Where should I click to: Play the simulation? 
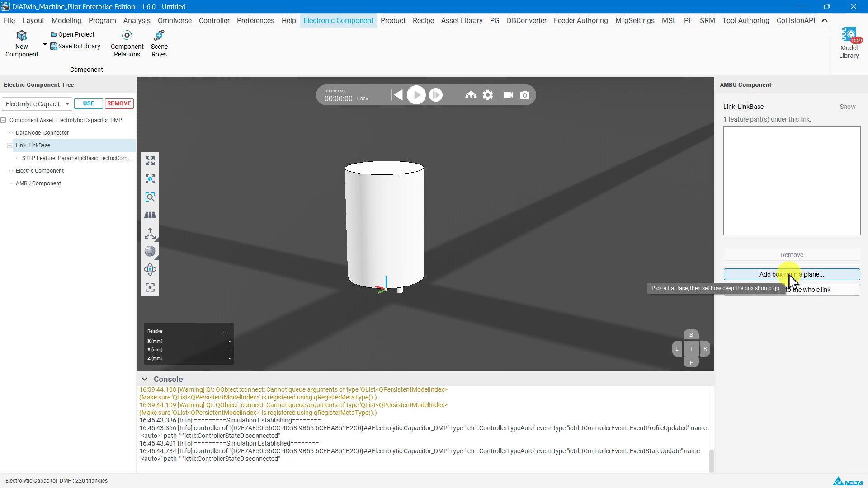[x=416, y=95]
